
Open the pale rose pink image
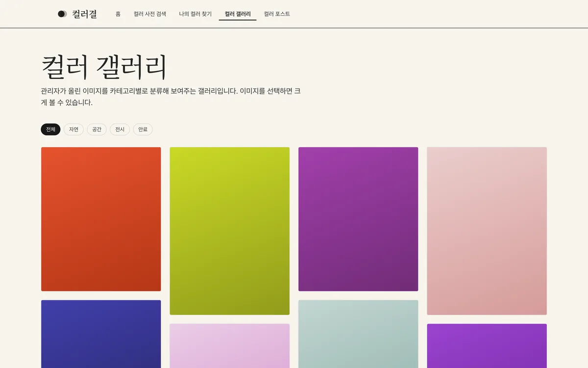click(x=487, y=231)
